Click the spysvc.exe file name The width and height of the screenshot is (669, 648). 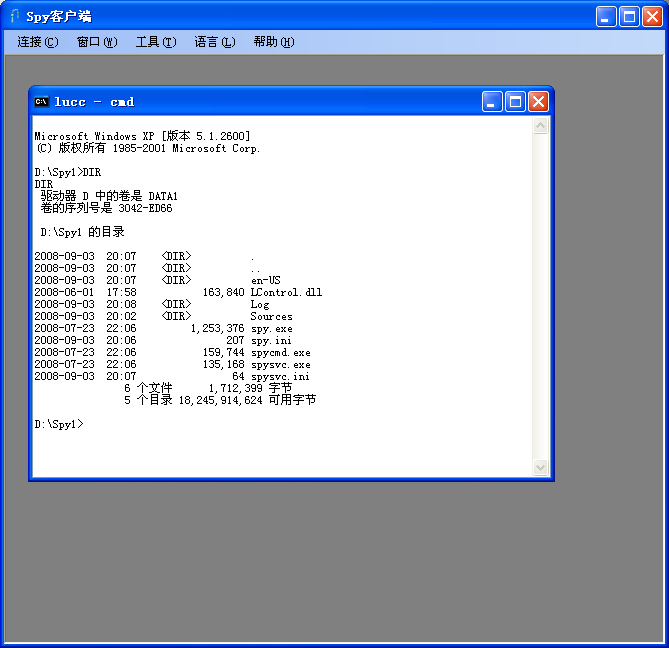tap(281, 365)
